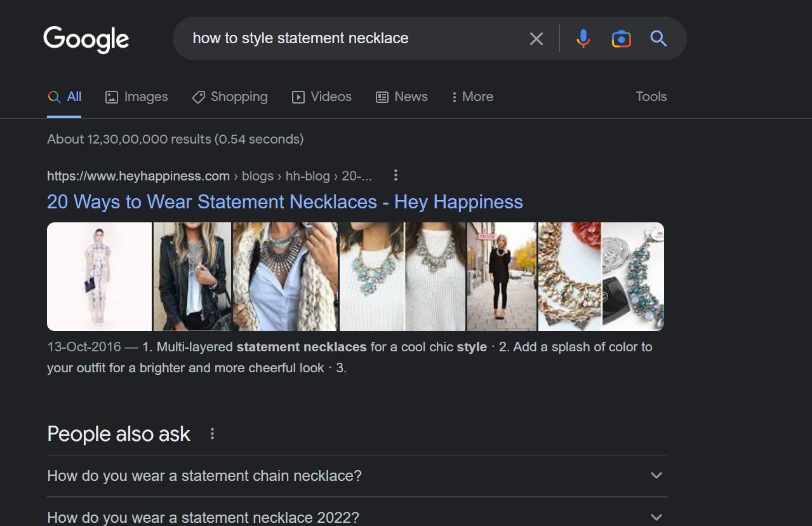Open the More search categories menu

click(x=472, y=97)
